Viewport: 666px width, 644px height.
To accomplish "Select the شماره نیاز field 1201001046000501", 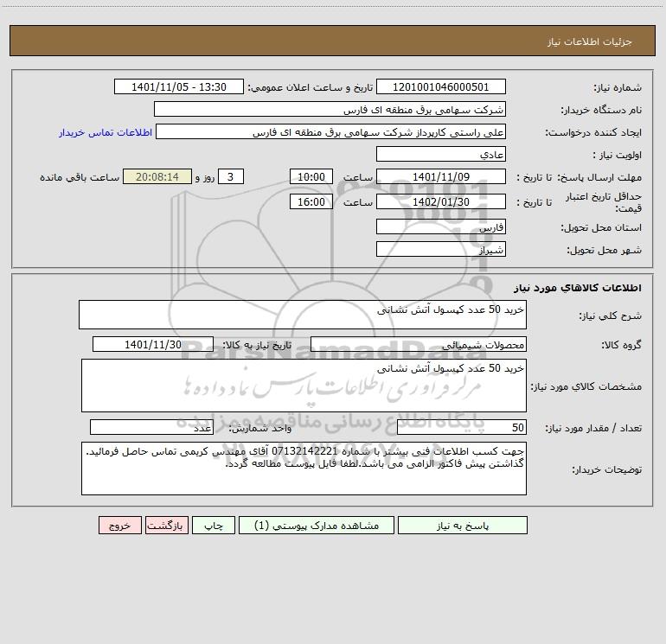I will 441,86.
